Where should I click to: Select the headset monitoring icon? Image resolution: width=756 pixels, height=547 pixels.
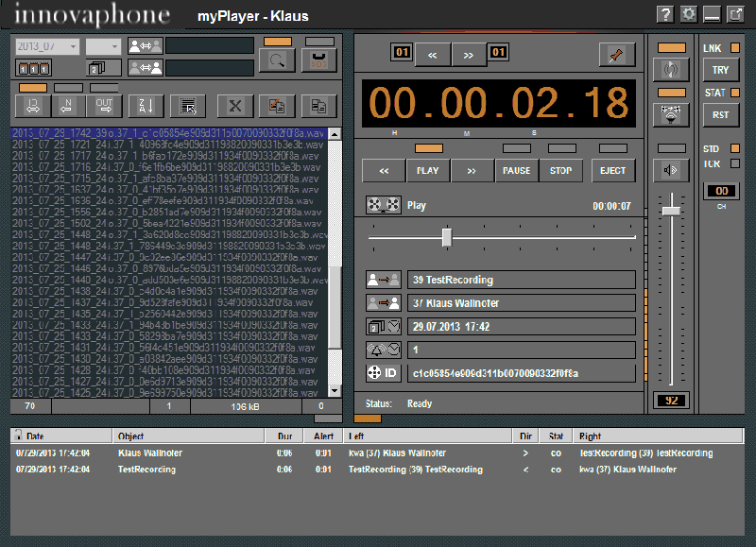coord(670,114)
